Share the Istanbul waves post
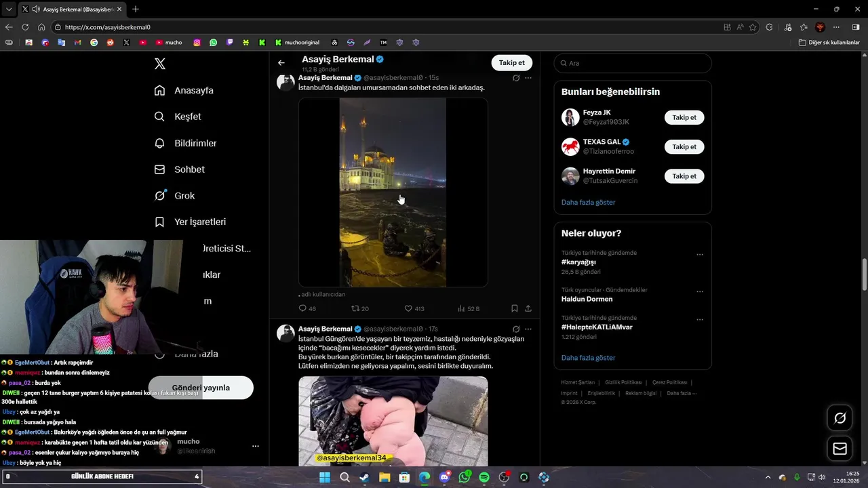This screenshot has width=868, height=488. [x=528, y=308]
